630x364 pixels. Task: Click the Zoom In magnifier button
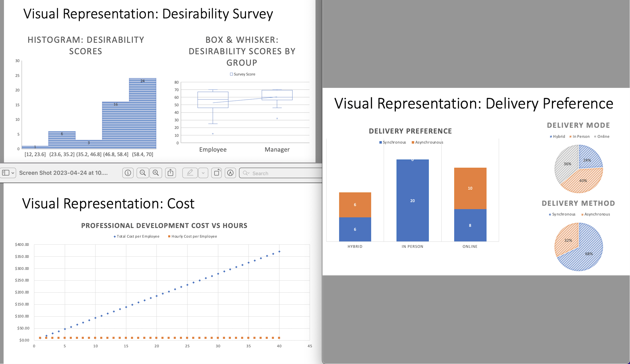click(156, 173)
